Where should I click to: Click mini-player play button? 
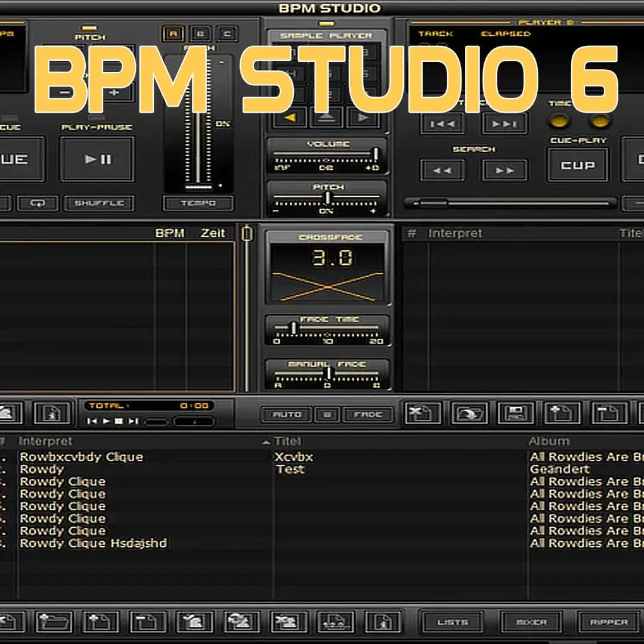pos(106,421)
